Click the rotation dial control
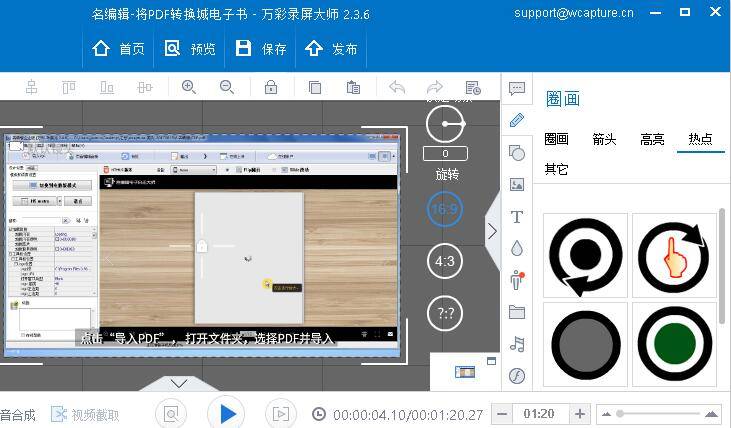Viewport: 731px width, 428px height. 445,124
